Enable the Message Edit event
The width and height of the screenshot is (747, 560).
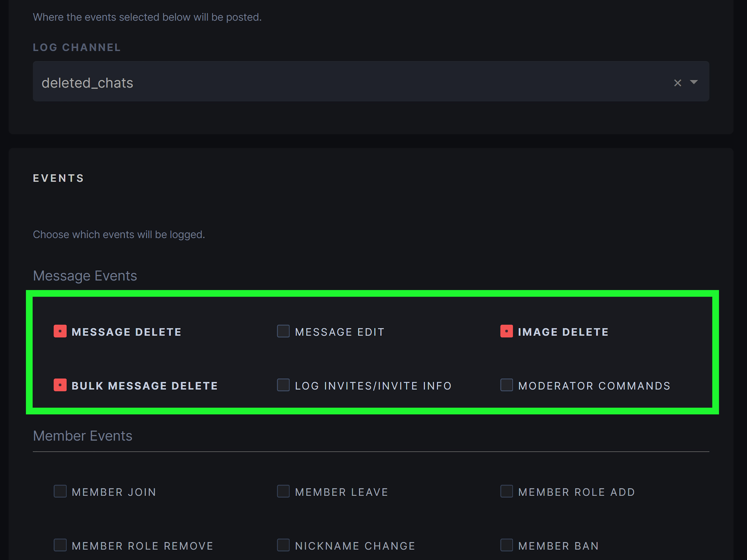coord(283,331)
